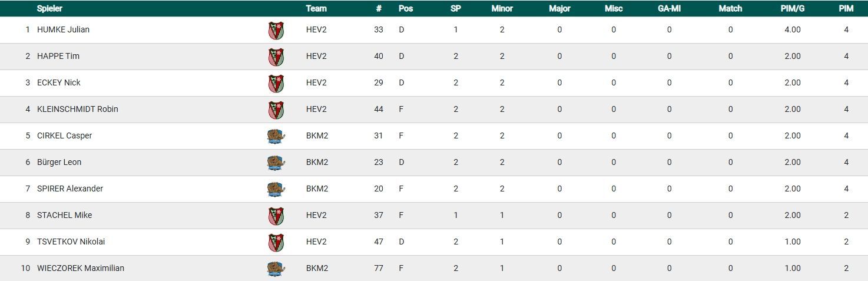Click BKM2 team logo beside WIECZOREK Maximilian
The height and width of the screenshot is (281, 868).
point(276,269)
